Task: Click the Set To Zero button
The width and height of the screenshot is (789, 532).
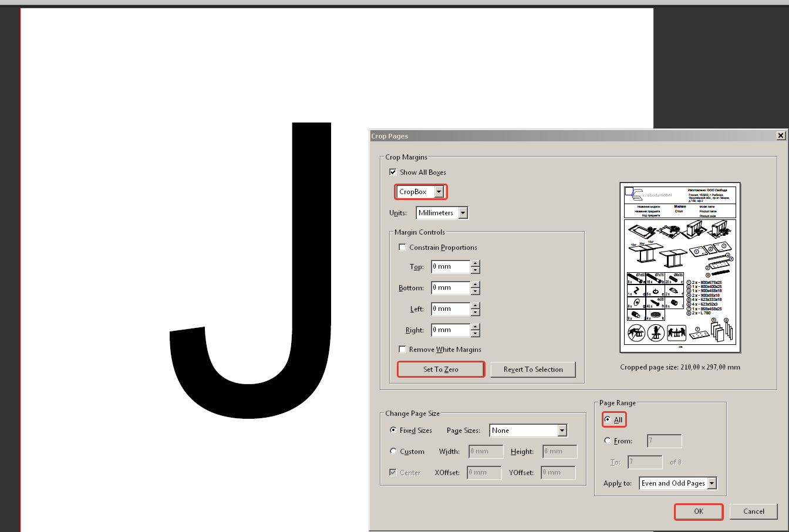Action: [x=441, y=370]
